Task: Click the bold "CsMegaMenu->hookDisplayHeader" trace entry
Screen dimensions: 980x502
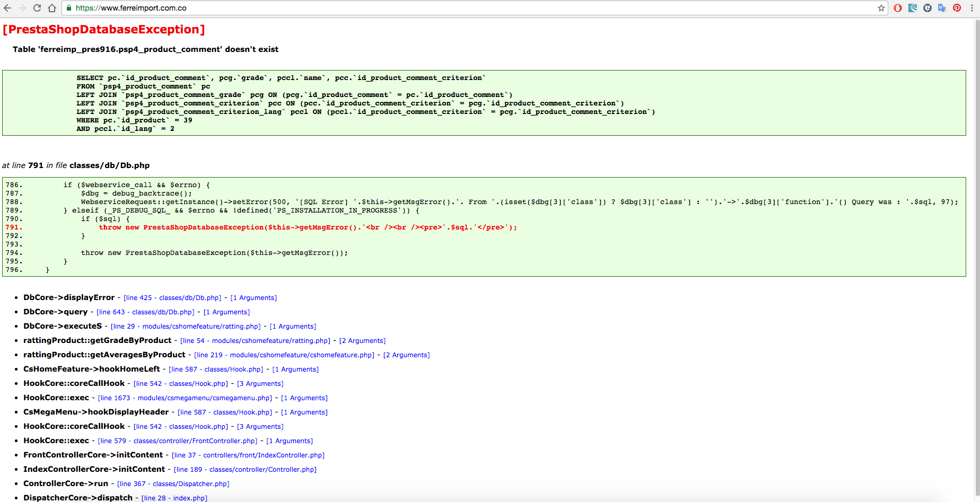Action: coord(96,412)
